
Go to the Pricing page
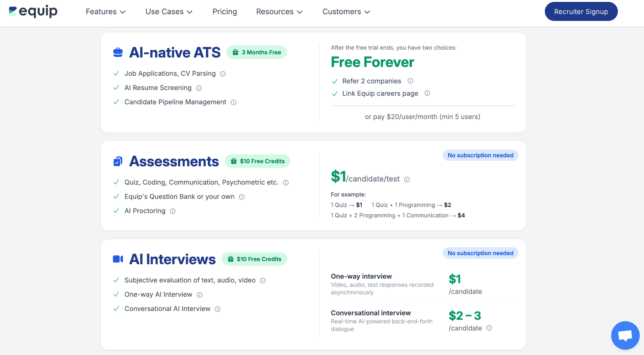[x=225, y=12]
